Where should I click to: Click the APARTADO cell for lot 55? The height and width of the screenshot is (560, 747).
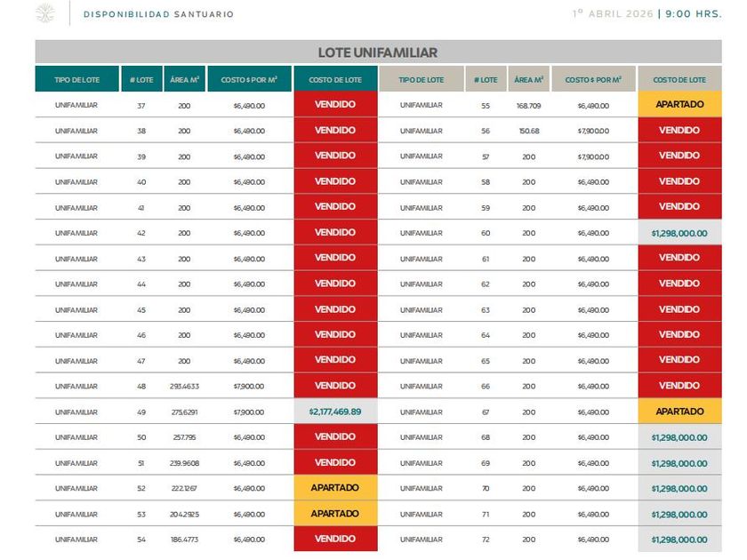coord(679,104)
